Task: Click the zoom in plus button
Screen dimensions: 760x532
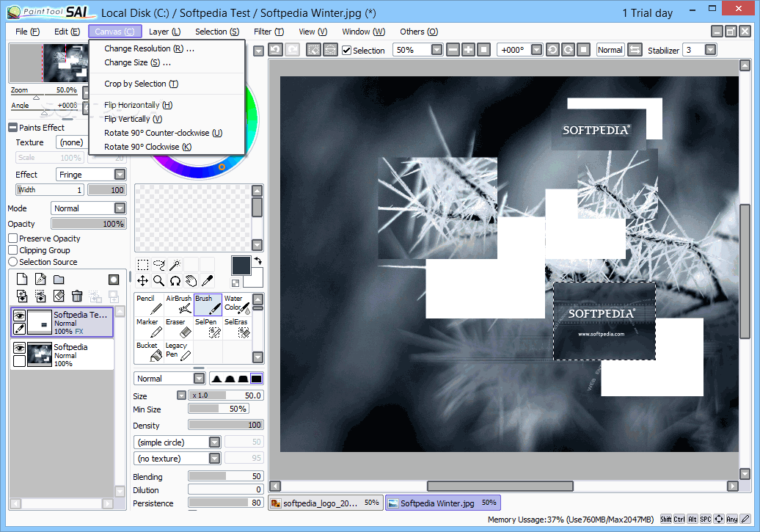Action: 468,49
